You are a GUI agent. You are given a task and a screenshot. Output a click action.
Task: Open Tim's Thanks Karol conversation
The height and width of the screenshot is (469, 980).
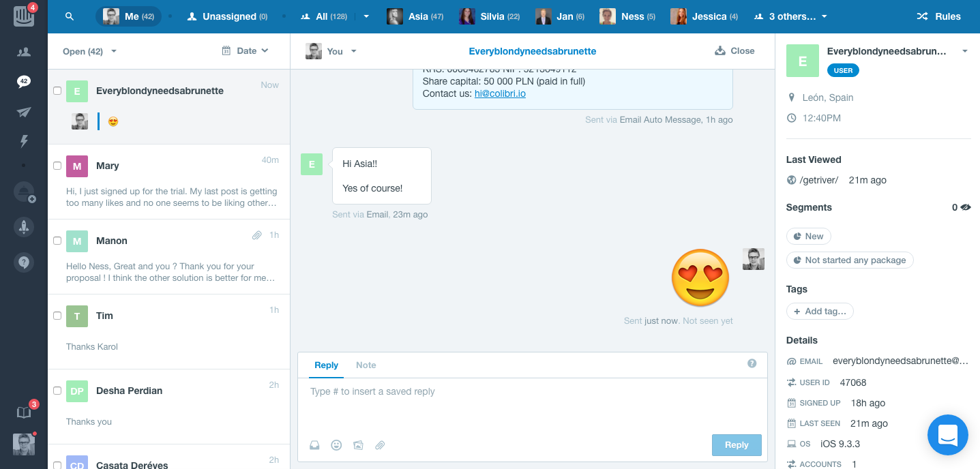pos(169,332)
